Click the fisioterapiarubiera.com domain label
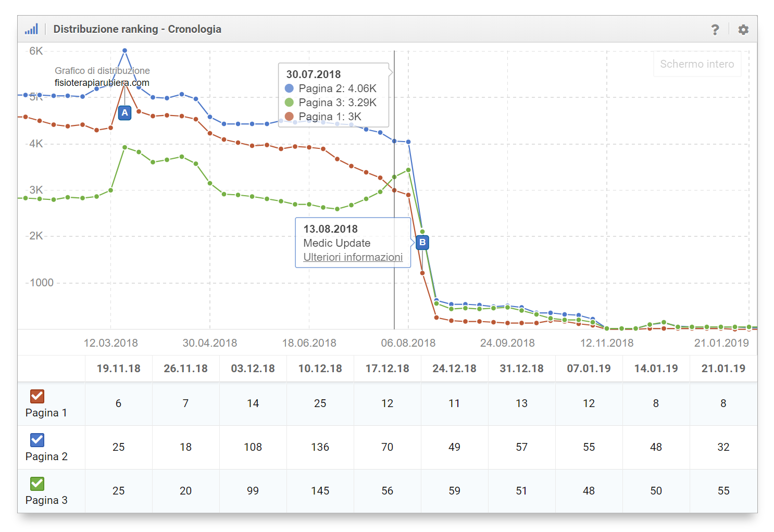Screen dimensions: 774x532 tap(102, 83)
